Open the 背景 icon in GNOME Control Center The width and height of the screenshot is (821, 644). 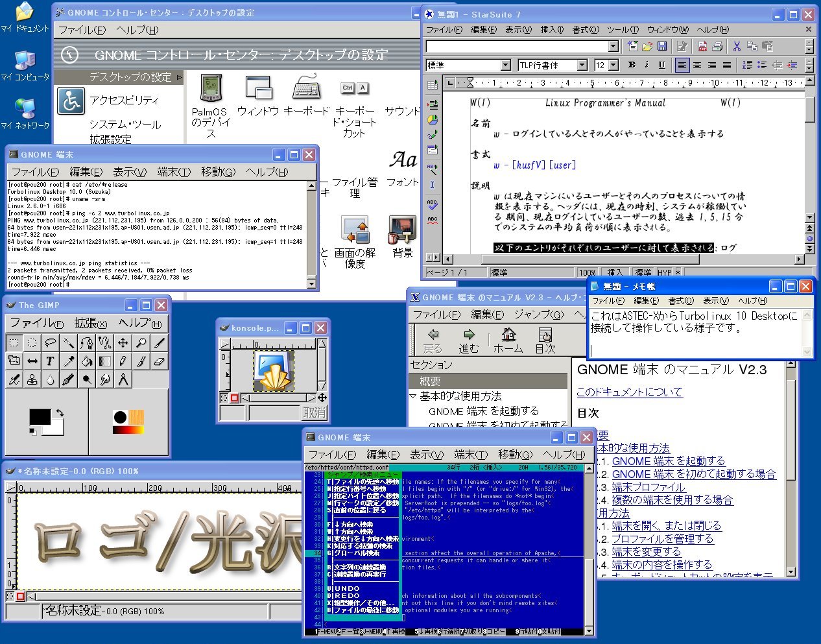[x=403, y=237]
